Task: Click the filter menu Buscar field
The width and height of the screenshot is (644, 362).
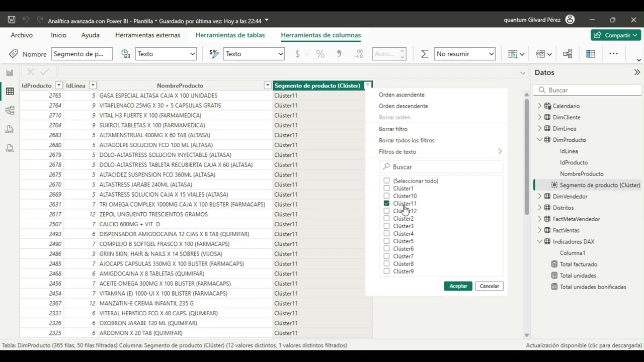Action: 441,167
